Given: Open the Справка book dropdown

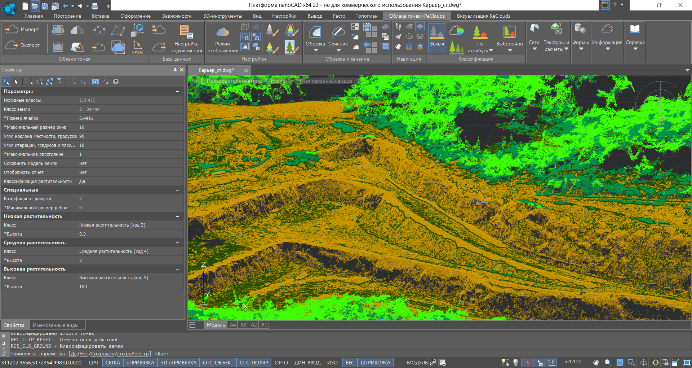Looking at the screenshot, I should tap(635, 49).
